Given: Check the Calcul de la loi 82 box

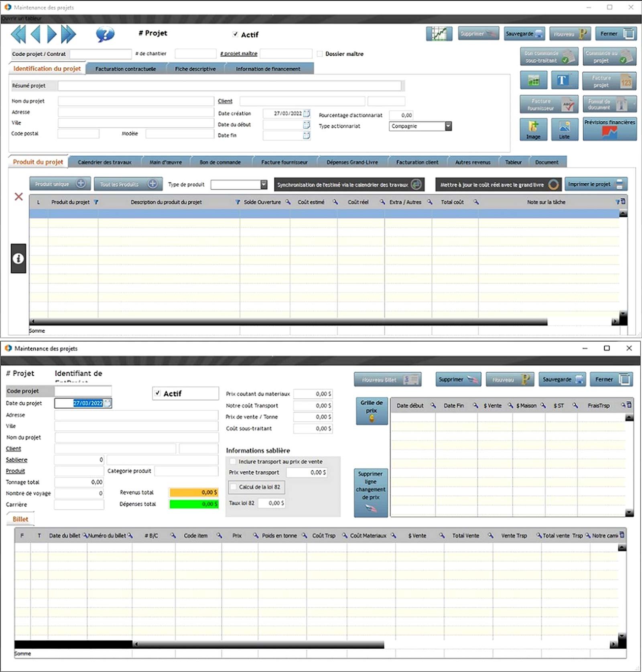Looking at the screenshot, I should pos(233,487).
